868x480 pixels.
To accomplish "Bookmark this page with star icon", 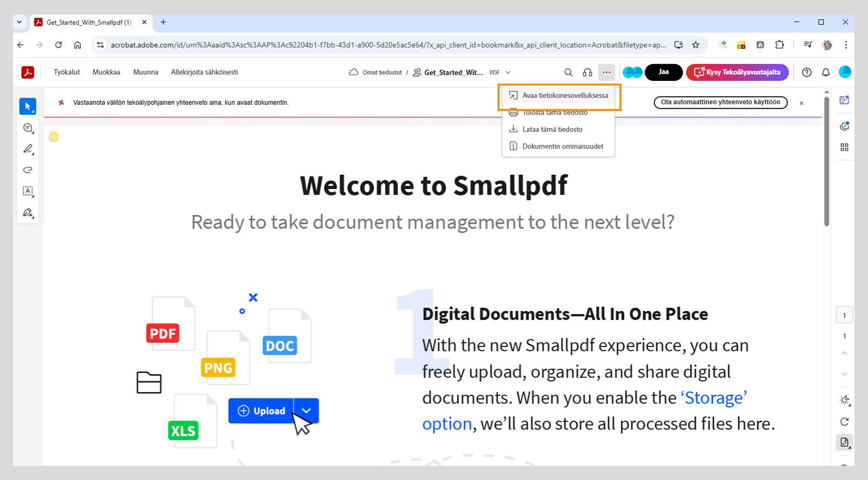I will (695, 45).
